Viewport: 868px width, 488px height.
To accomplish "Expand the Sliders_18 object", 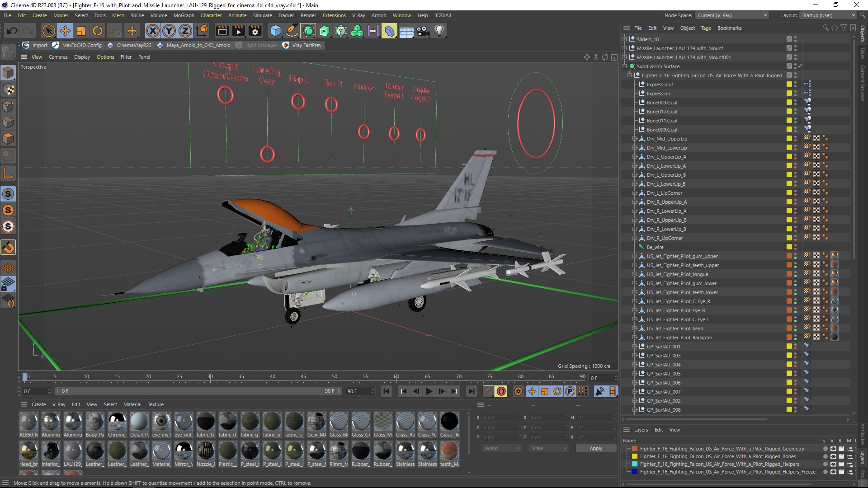I will [x=625, y=39].
